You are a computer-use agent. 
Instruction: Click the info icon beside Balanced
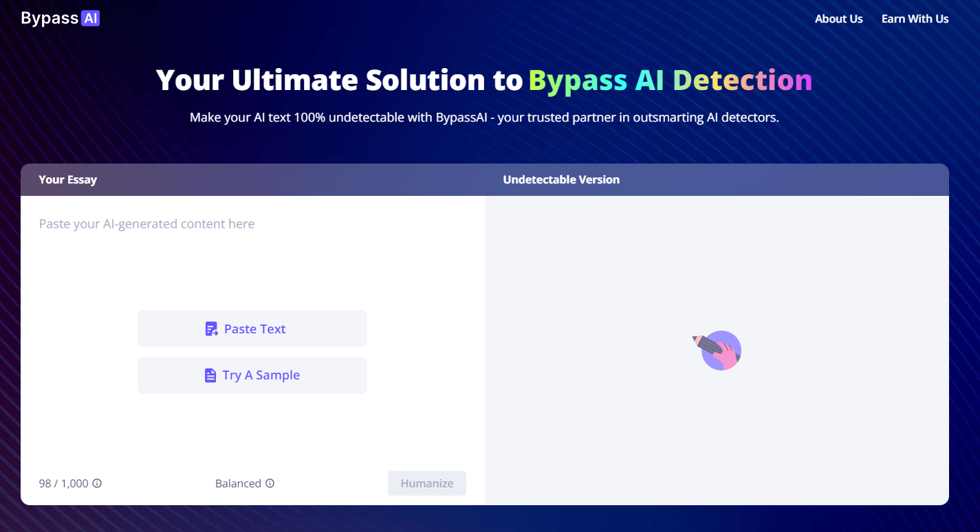[x=270, y=483]
